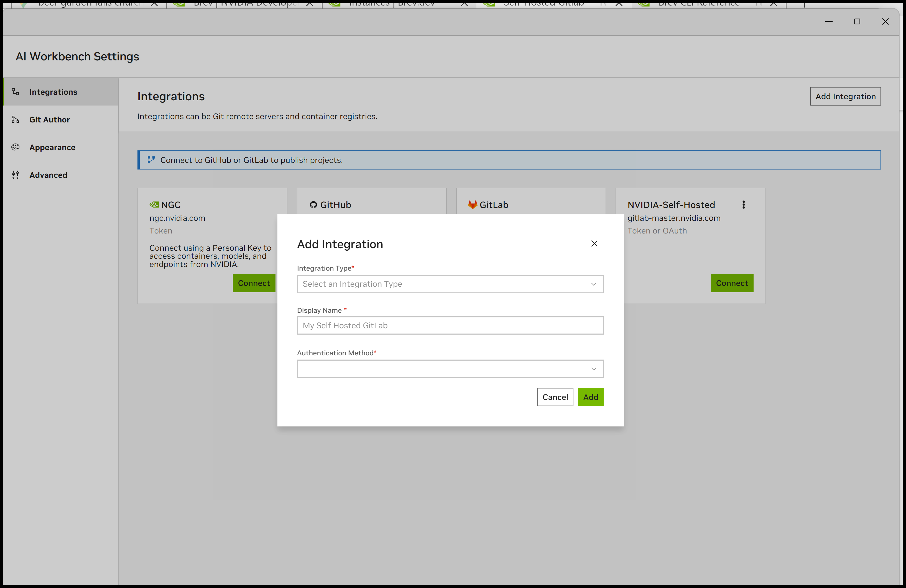Click the green Add button in dialog

(x=590, y=397)
